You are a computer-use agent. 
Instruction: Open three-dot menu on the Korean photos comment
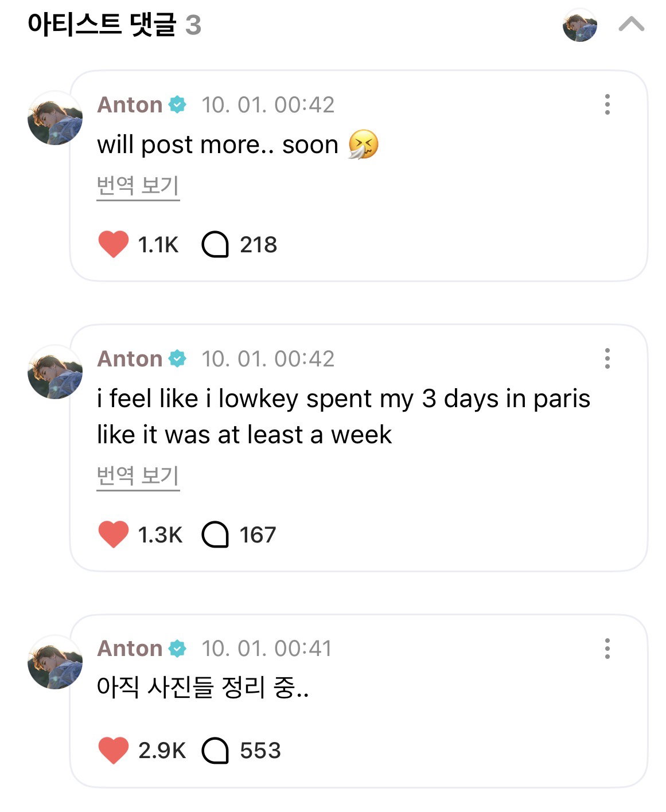pos(607,649)
